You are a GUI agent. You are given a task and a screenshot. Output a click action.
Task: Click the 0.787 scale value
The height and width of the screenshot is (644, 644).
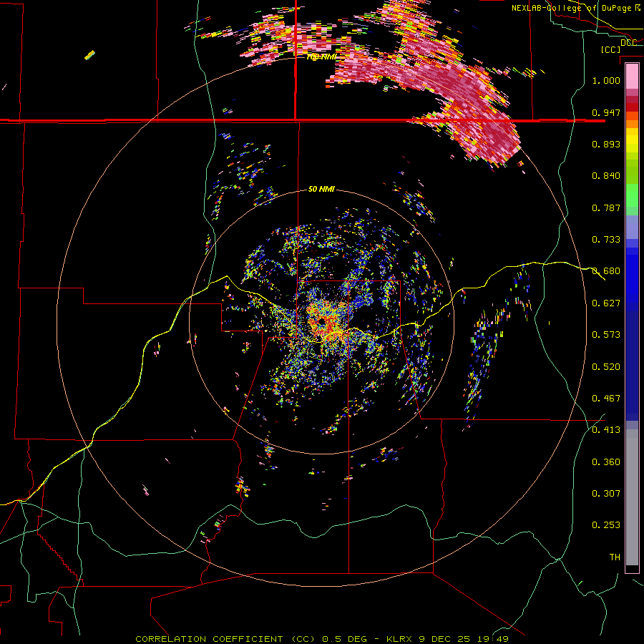click(x=606, y=208)
